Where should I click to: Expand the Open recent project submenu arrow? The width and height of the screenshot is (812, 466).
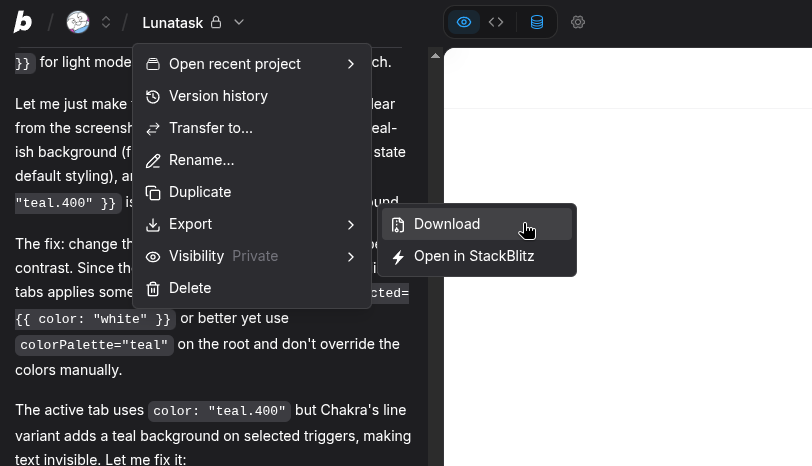point(351,64)
